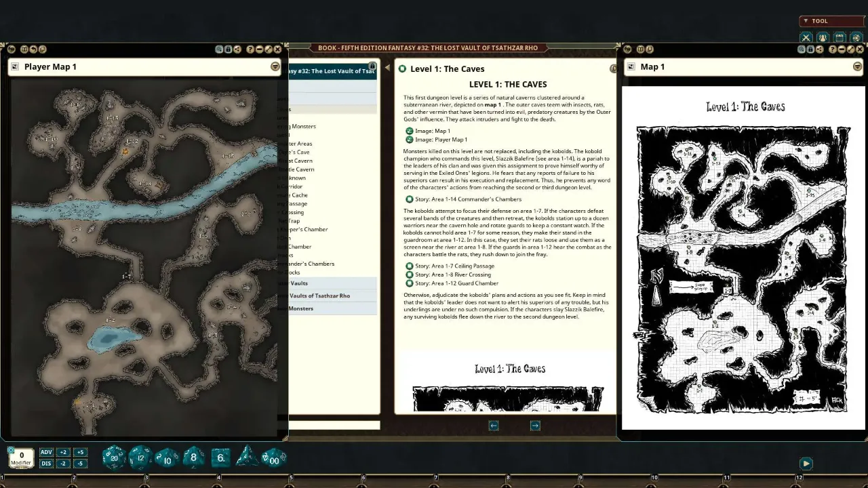Click zoom icon in Map 1 window

[x=802, y=49]
